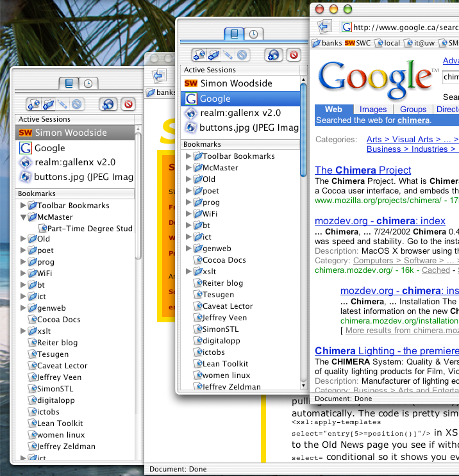The width and height of the screenshot is (459, 476).
Task: Open the local bookmark on the bookmark toolbar
Action: [x=388, y=43]
